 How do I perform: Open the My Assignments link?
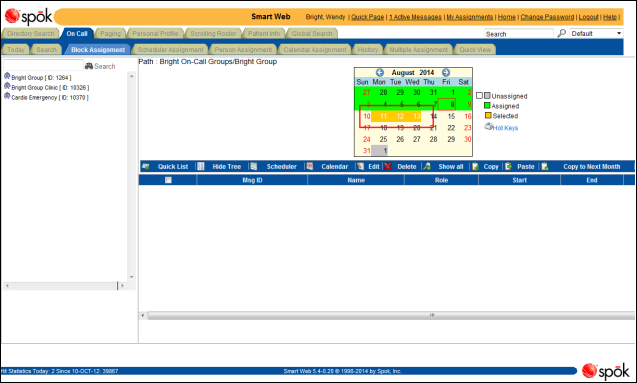[470, 17]
